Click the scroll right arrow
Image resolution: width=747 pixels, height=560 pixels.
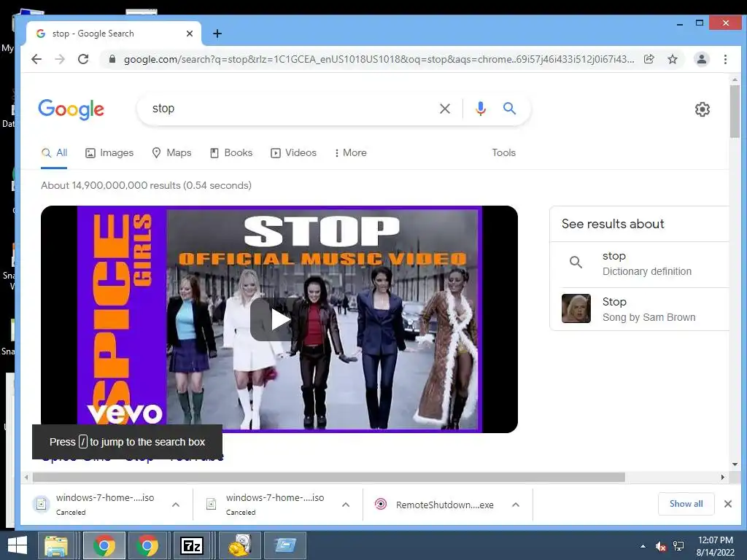(x=723, y=477)
